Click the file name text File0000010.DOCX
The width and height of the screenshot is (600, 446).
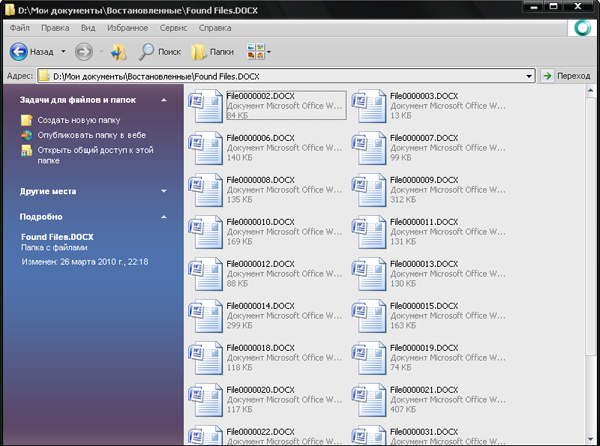click(261, 222)
